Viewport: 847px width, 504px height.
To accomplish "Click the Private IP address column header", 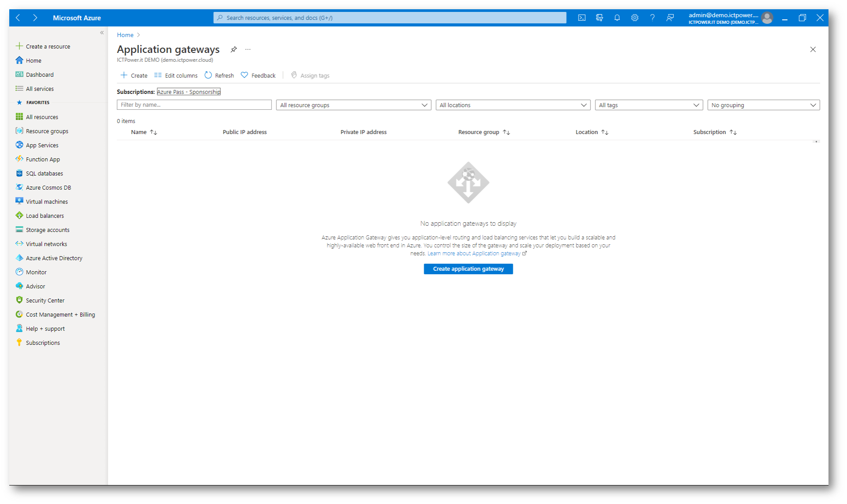I will [x=363, y=132].
